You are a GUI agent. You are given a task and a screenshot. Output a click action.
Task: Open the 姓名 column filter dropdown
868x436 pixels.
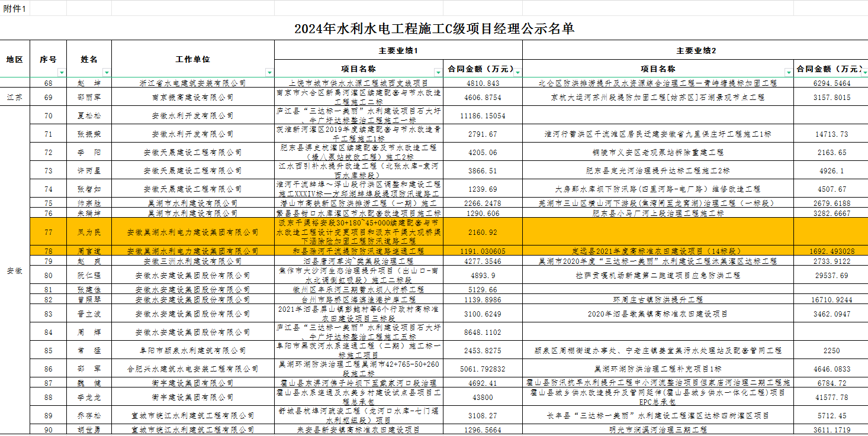[x=107, y=72]
